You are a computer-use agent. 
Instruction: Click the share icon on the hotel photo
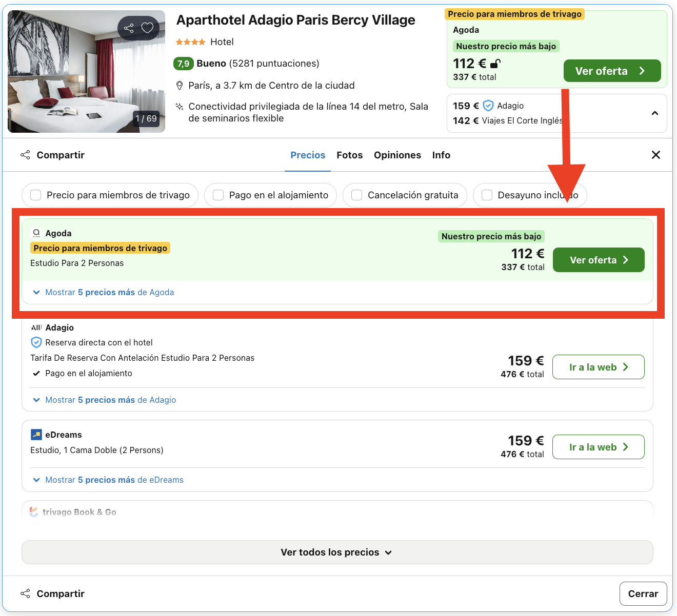tap(129, 28)
